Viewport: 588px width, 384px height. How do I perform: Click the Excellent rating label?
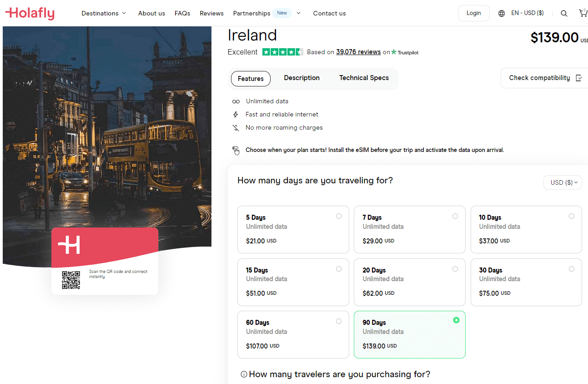tap(242, 52)
